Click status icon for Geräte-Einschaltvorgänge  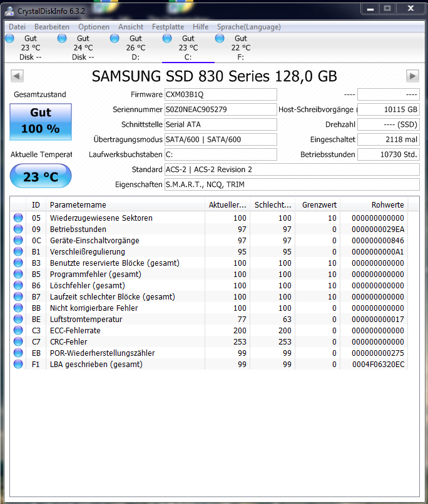coord(18,240)
